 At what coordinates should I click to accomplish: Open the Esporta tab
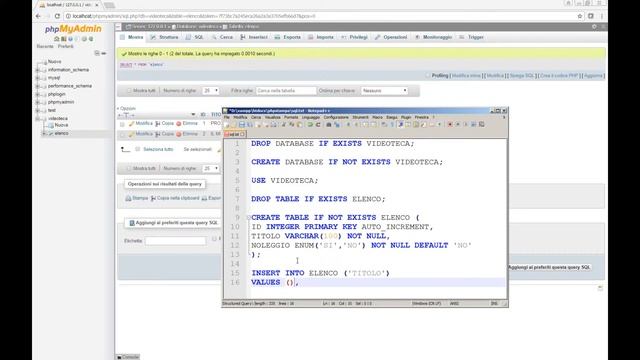click(288, 37)
